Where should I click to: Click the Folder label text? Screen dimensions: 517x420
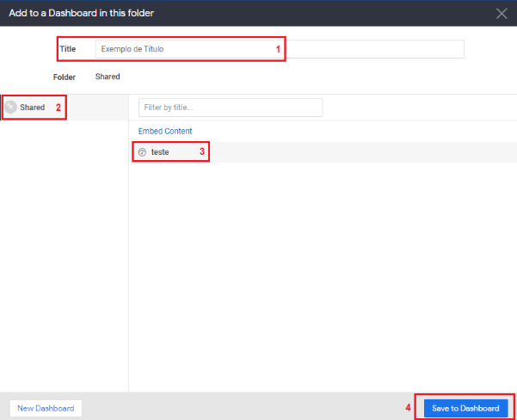(65, 77)
